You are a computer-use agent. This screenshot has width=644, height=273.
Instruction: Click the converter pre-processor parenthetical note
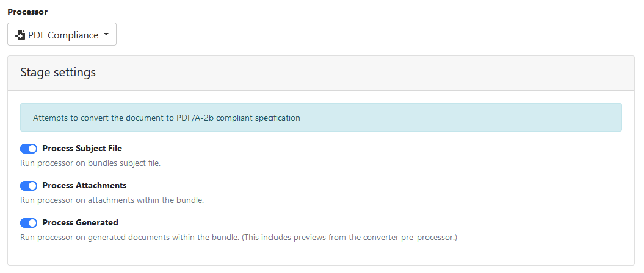[x=349, y=236]
